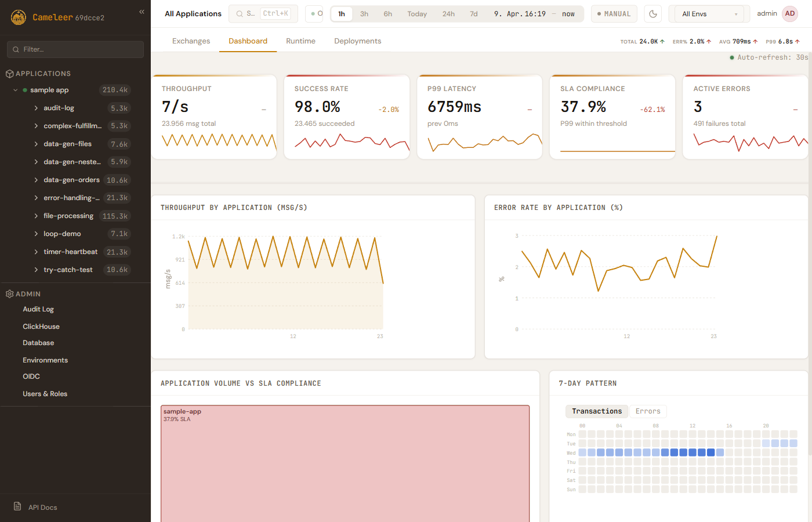Go to Users & Roles
This screenshot has height=522, width=812.
pos(45,394)
